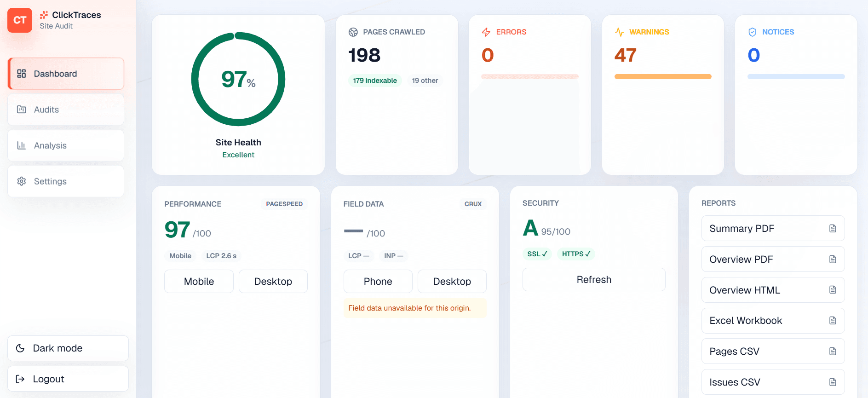Click the Pages Crawled globe icon

353,32
